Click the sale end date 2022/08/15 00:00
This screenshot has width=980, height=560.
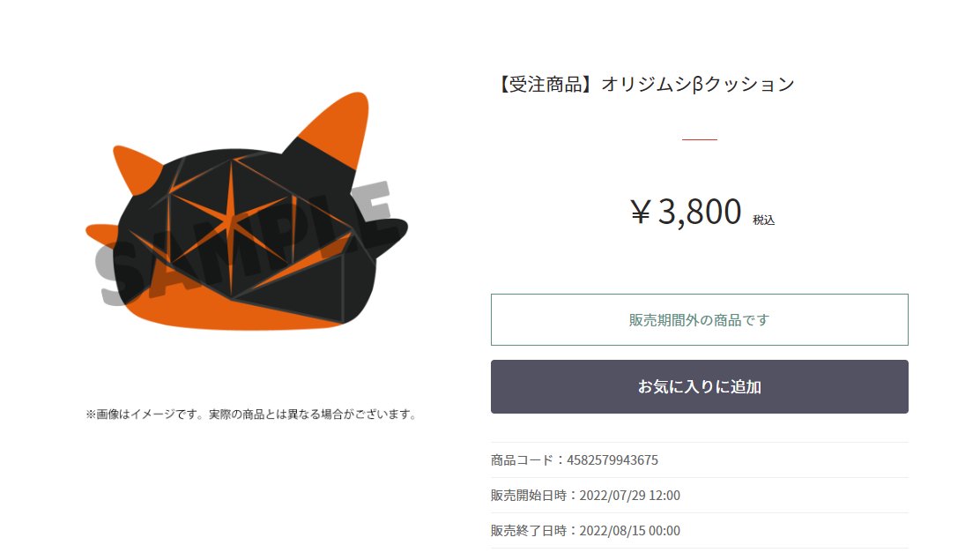pyautogui.click(x=629, y=531)
